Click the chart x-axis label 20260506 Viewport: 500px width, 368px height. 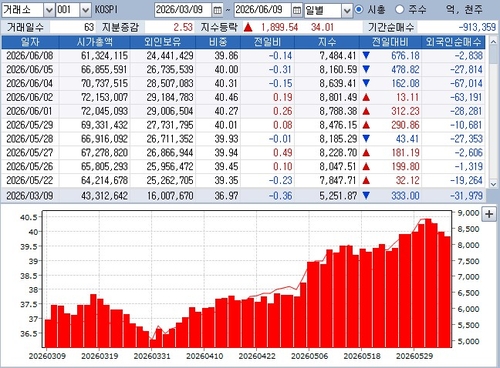[x=309, y=356]
